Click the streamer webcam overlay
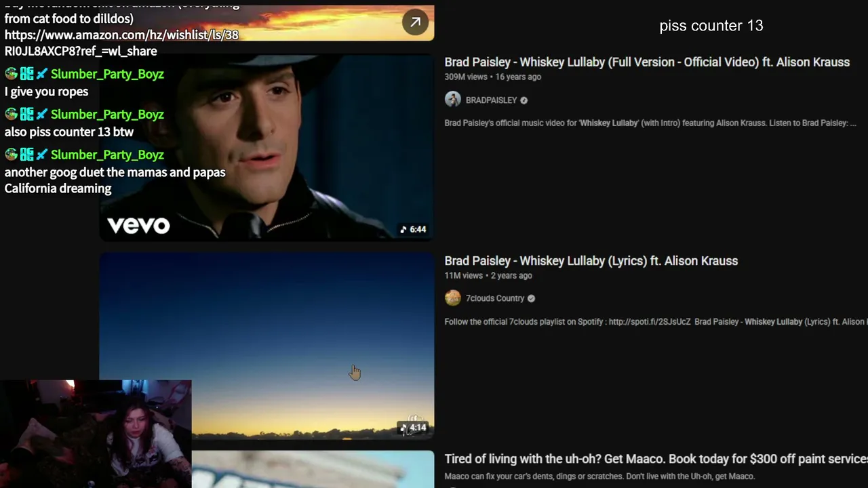 [96, 434]
